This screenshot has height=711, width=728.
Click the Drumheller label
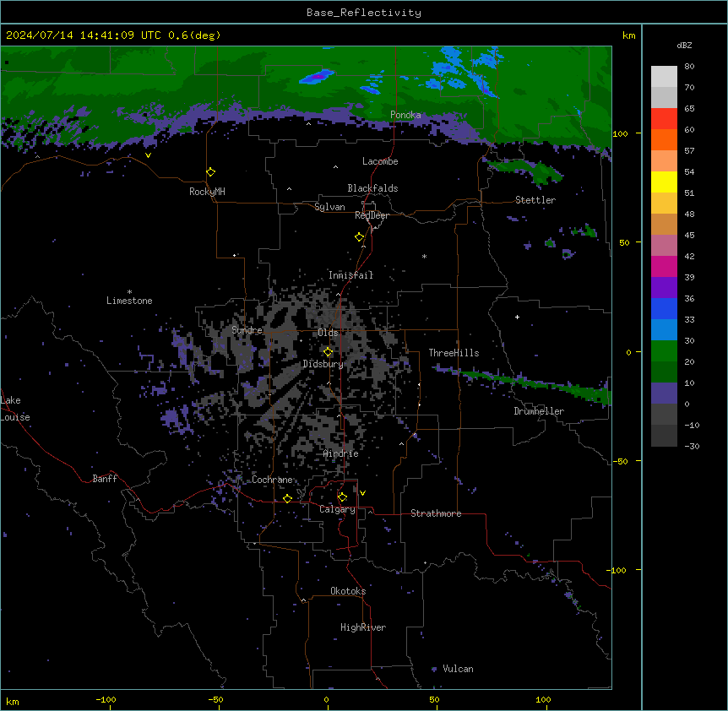tap(539, 411)
